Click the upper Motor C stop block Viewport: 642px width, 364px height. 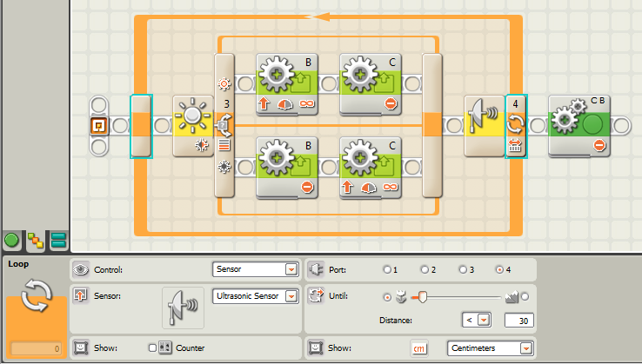click(x=369, y=83)
